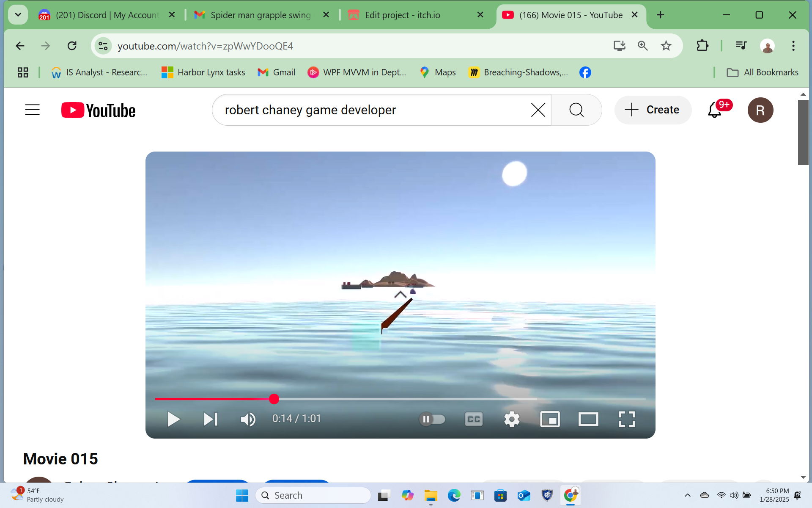Open YouTube notifications bell
The height and width of the screenshot is (508, 812).
coord(714,110)
